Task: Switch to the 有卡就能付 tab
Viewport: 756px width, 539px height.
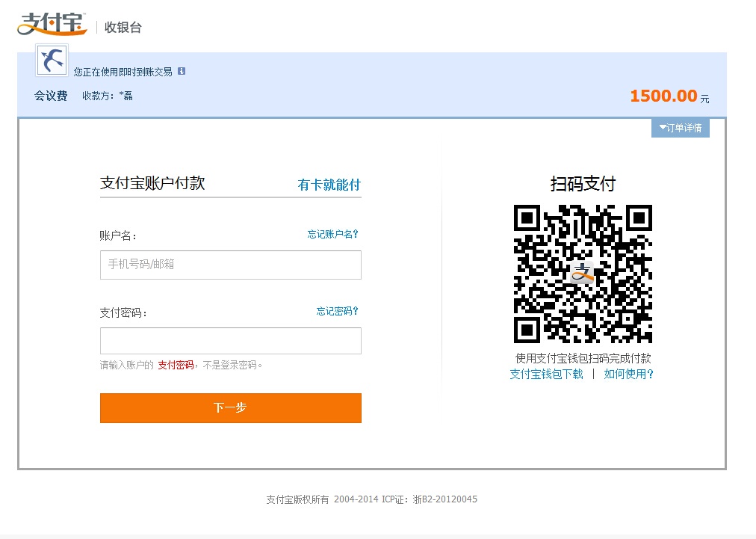Action: [x=329, y=185]
